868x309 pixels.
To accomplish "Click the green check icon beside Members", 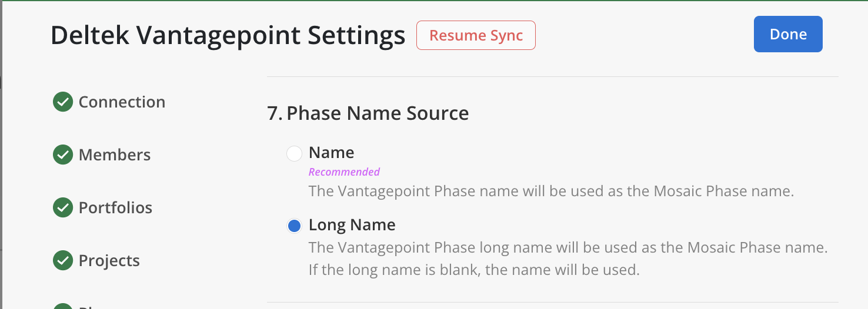I will 63,155.
